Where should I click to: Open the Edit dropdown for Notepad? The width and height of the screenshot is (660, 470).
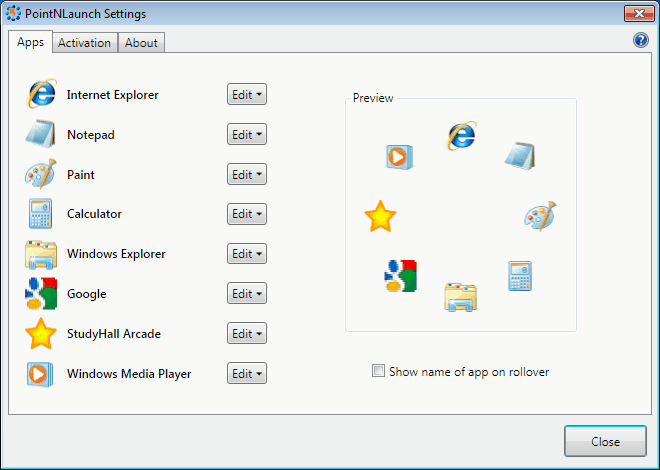(247, 134)
